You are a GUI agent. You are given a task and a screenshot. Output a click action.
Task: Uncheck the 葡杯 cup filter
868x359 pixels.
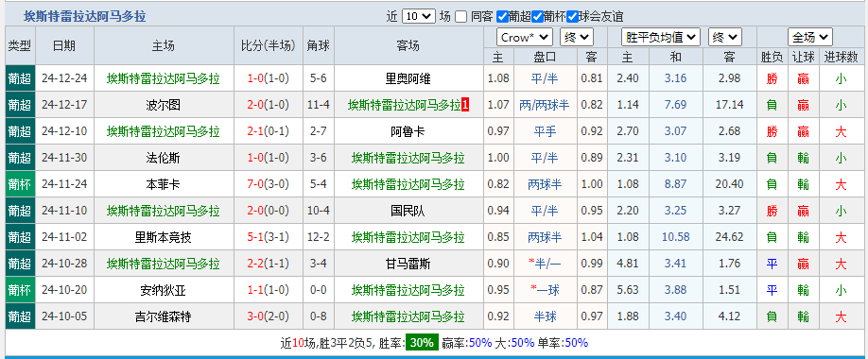537,17
